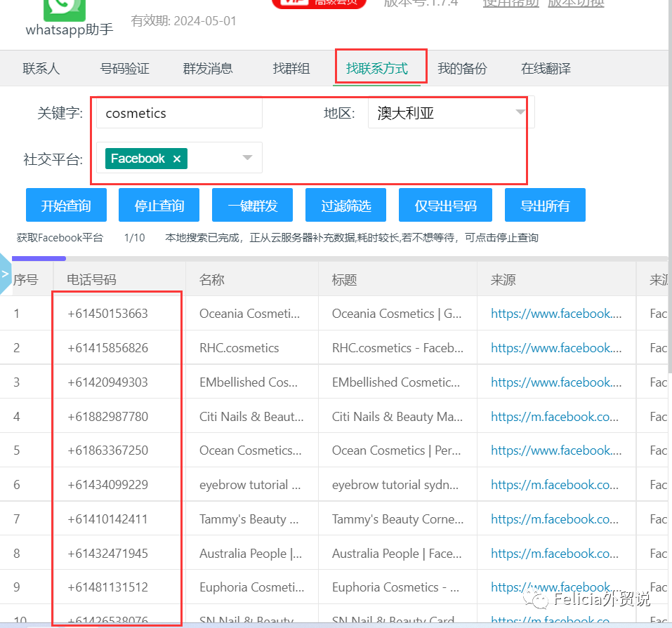This screenshot has width=672, height=628.
Task: Click the 仅导出号码 button
Action: coord(445,205)
